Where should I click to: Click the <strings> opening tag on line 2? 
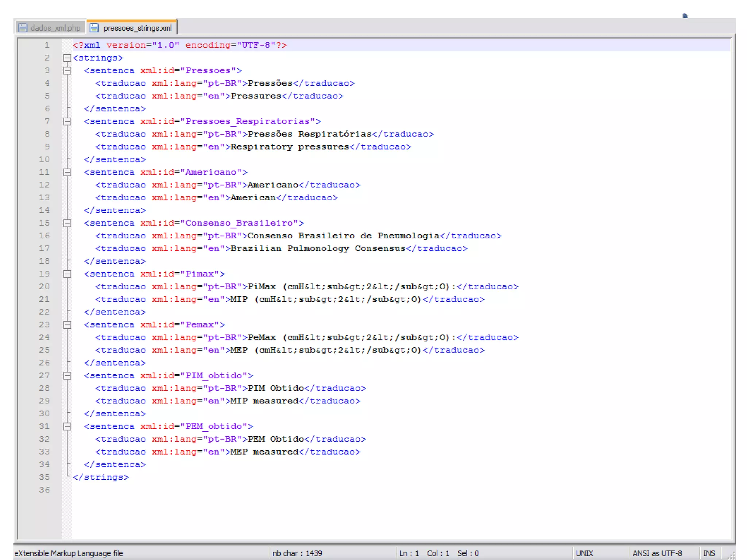coord(98,58)
